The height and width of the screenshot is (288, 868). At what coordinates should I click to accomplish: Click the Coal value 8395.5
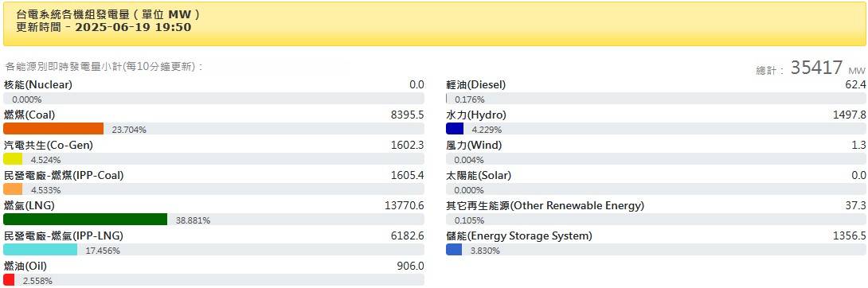click(408, 115)
